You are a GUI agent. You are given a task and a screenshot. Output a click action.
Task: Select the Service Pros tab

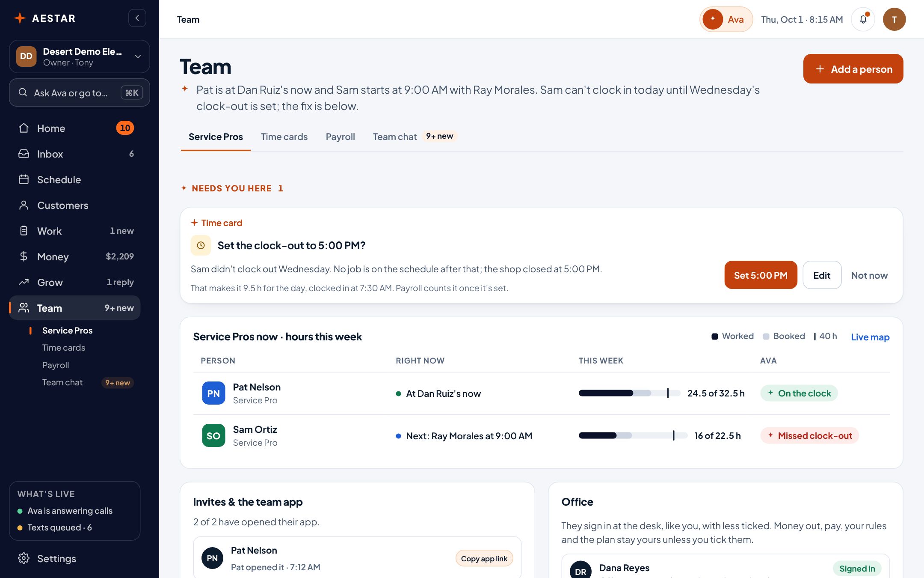216,137
